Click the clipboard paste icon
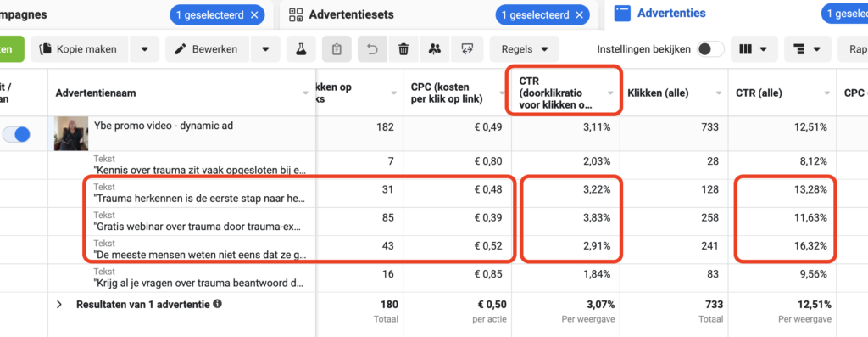Image resolution: width=868 pixels, height=337 pixels. [x=337, y=49]
